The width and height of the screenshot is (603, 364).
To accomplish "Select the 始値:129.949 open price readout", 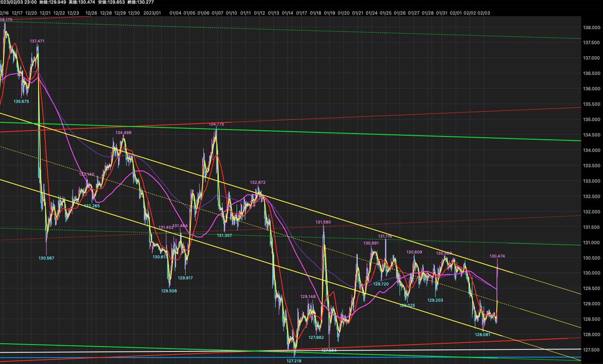I will coord(52,3).
